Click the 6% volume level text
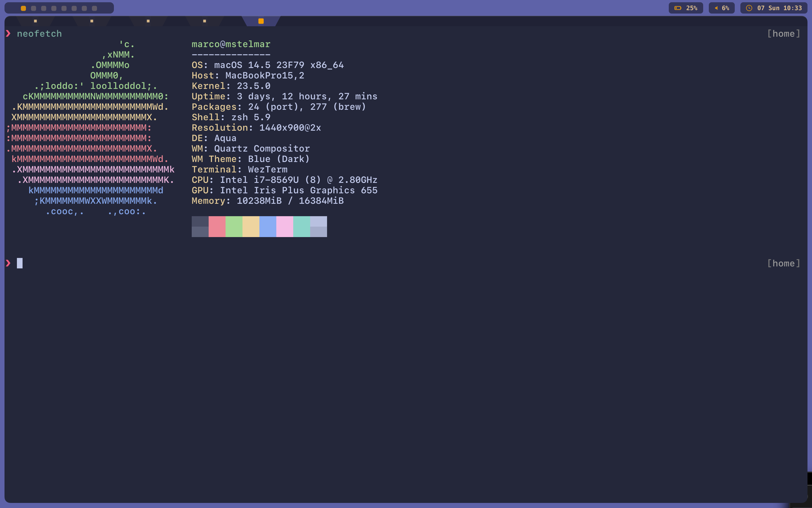Screen dimensions: 812x508 point(725,8)
